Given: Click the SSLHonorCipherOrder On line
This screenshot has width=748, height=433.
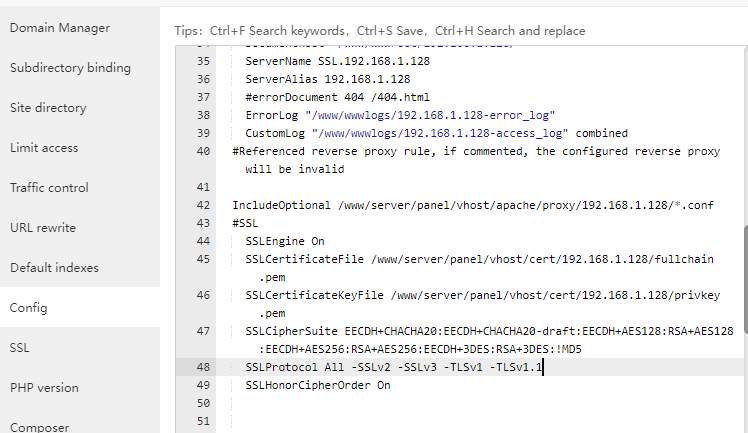Looking at the screenshot, I should tap(317, 385).
